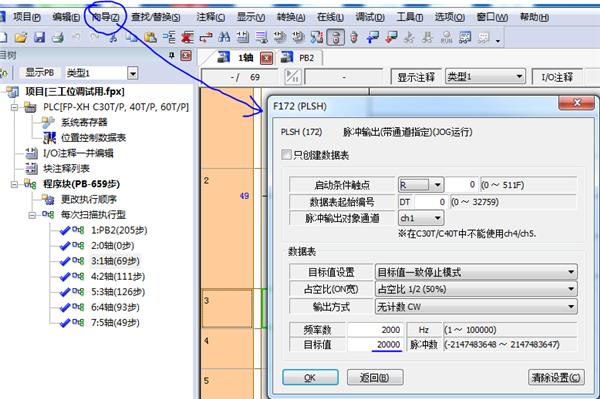Open the 调试(D) menu

point(370,17)
